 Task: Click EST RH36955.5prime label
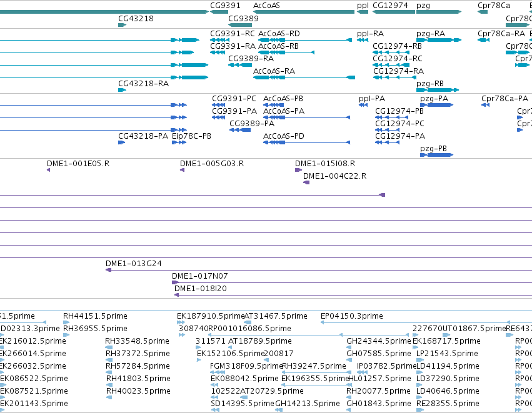[x=96, y=329]
